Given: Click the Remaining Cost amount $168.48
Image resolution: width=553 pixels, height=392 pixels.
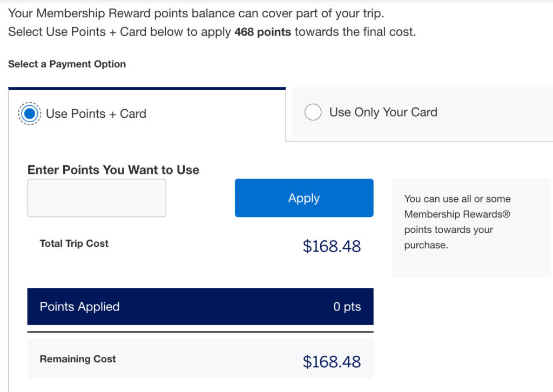Looking at the screenshot, I should [x=332, y=361].
